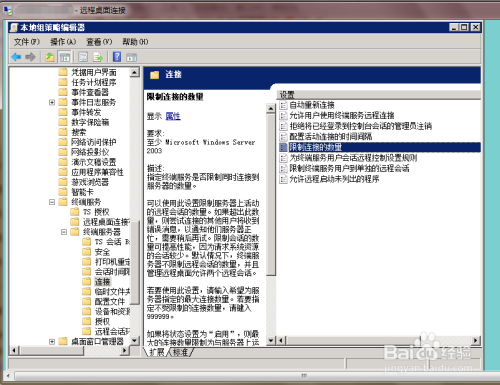The image size is (500, 385).
Task: Select the 连接 folder in tree
Action: [102, 282]
